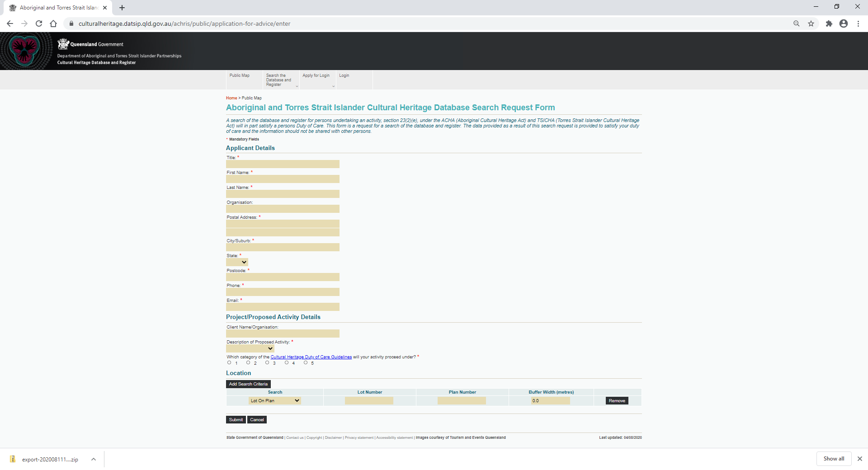Click the Queensland Government crest logo
This screenshot has height=470, width=868.
click(63, 44)
